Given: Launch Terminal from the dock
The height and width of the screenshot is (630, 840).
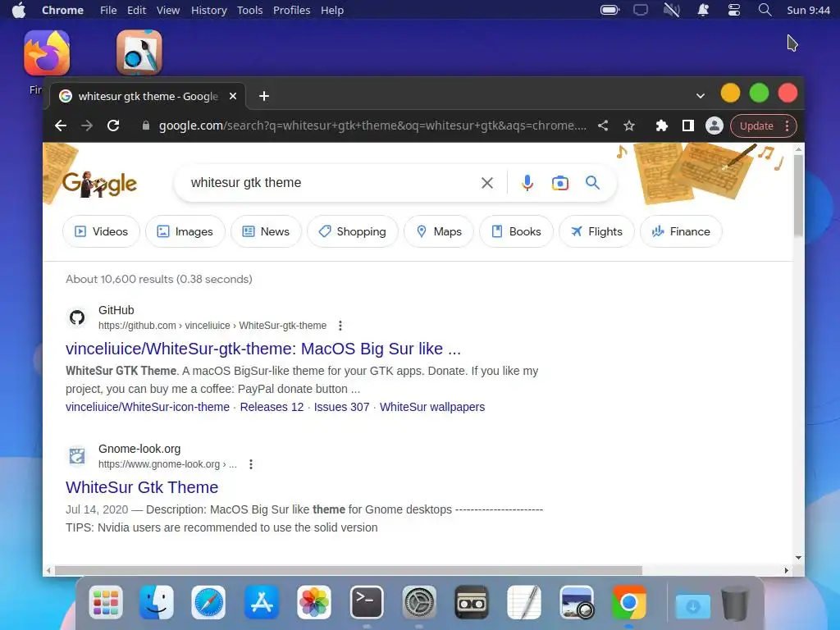Looking at the screenshot, I should click(x=367, y=602).
